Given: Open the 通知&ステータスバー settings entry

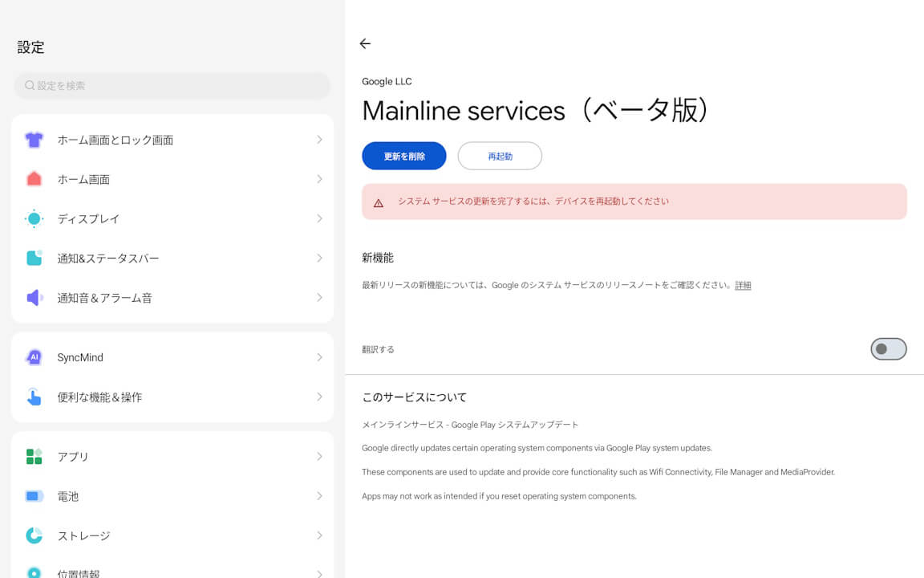Looking at the screenshot, I should point(172,258).
